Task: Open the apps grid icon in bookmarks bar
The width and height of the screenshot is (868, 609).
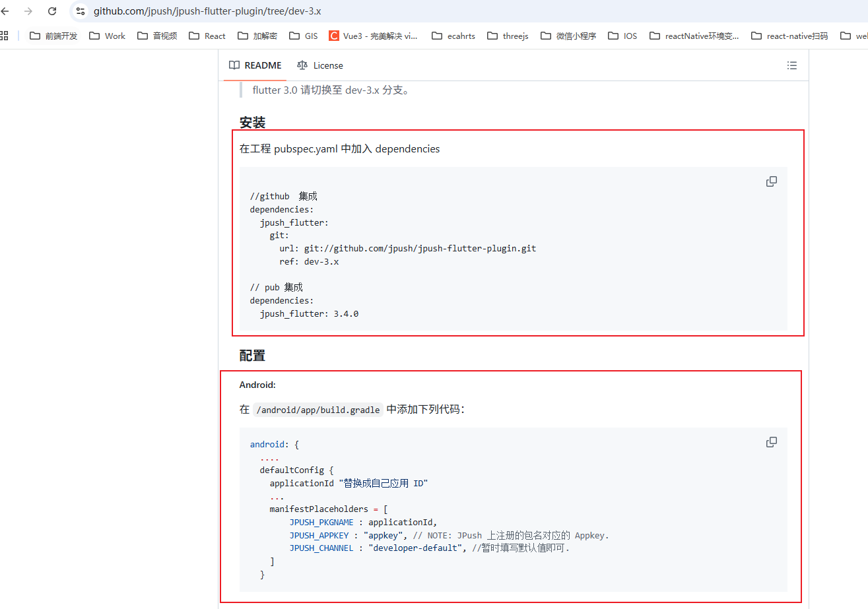Action: [4, 36]
